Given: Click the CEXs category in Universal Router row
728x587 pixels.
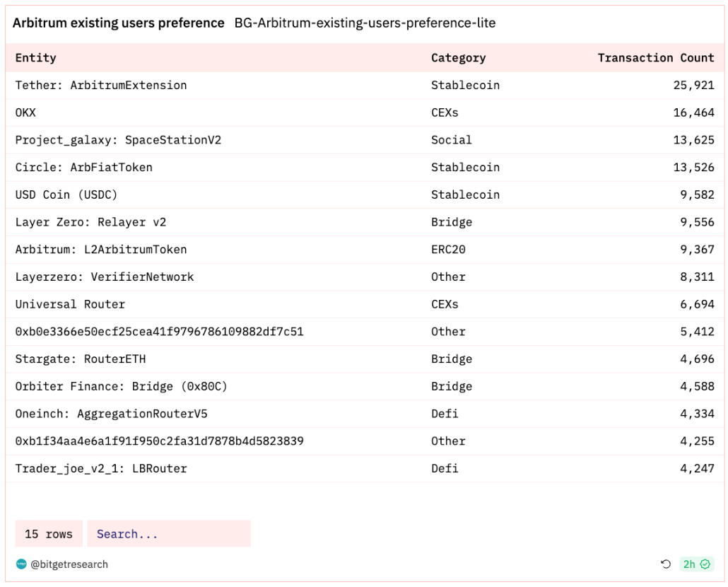Looking at the screenshot, I should click(x=445, y=304).
